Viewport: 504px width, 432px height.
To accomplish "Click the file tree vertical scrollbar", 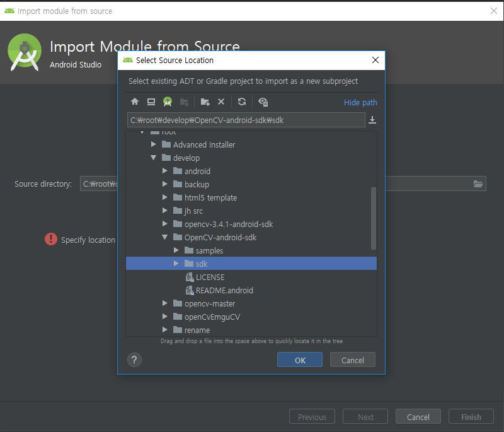I will (374, 218).
